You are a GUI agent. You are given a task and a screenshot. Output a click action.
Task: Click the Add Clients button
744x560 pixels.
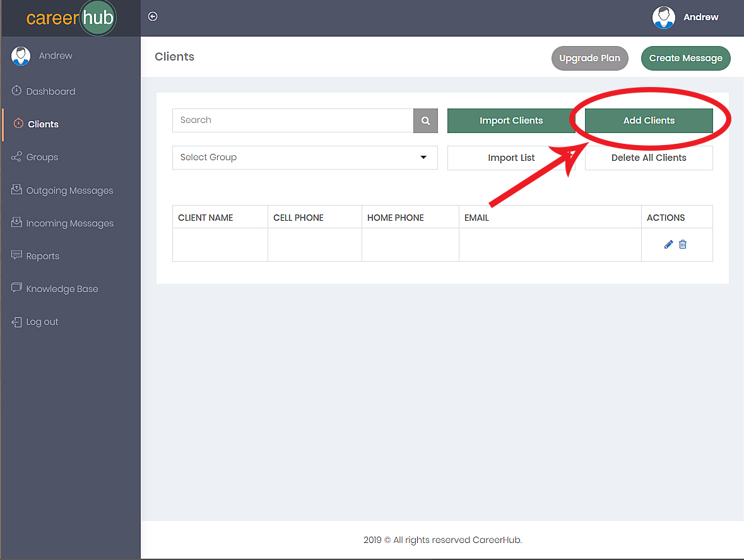649,120
